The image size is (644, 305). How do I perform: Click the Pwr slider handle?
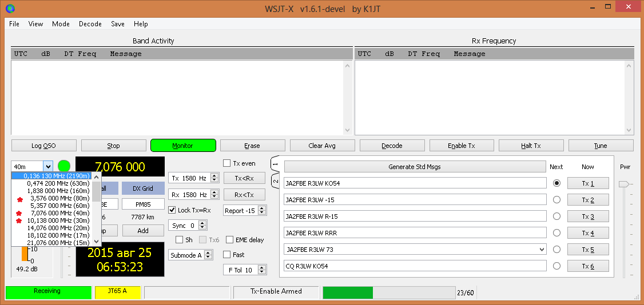625,184
